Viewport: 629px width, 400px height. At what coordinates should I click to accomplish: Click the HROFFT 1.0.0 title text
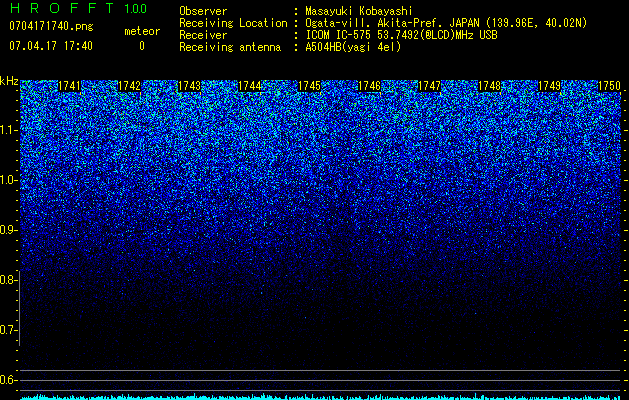(x=78, y=8)
